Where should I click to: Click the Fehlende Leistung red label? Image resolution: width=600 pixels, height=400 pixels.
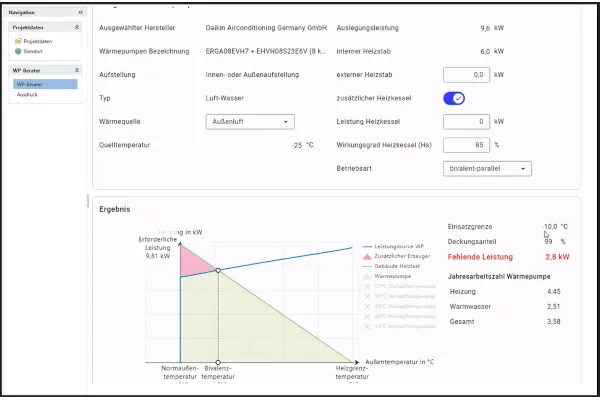click(480, 257)
